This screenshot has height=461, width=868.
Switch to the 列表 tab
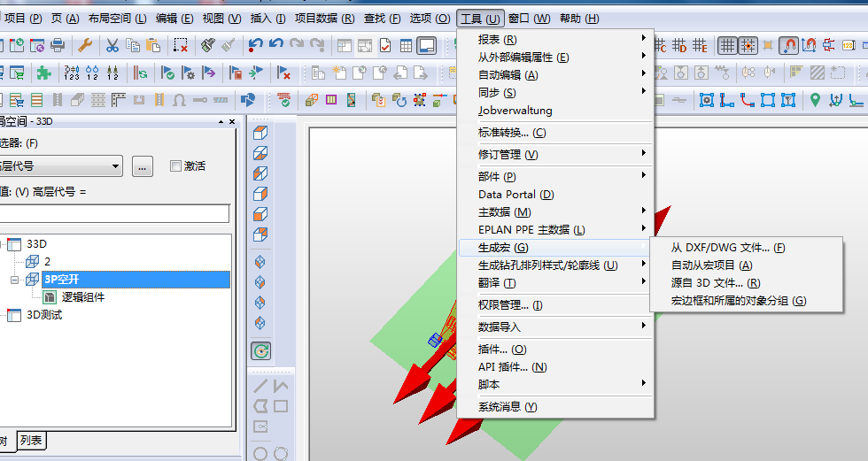[31, 441]
